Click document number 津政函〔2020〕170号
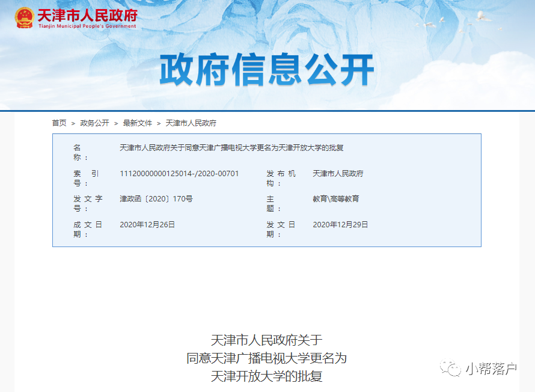535x392 pixels. pos(156,199)
